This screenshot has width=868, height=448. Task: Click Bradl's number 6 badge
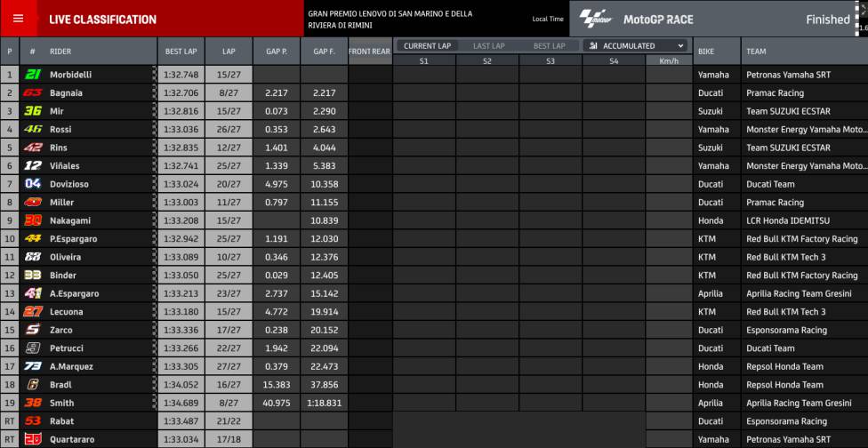33,384
